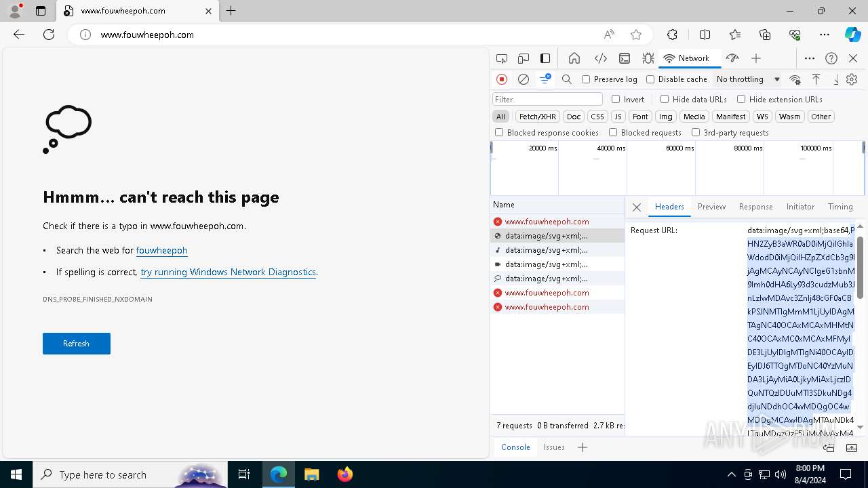Check the Invert filter checkbox
Screen dimensions: 868x488
point(616,99)
